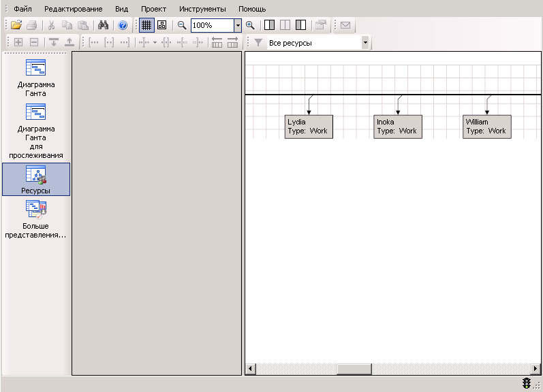Open the Проект menu
543x392 pixels.
click(153, 9)
